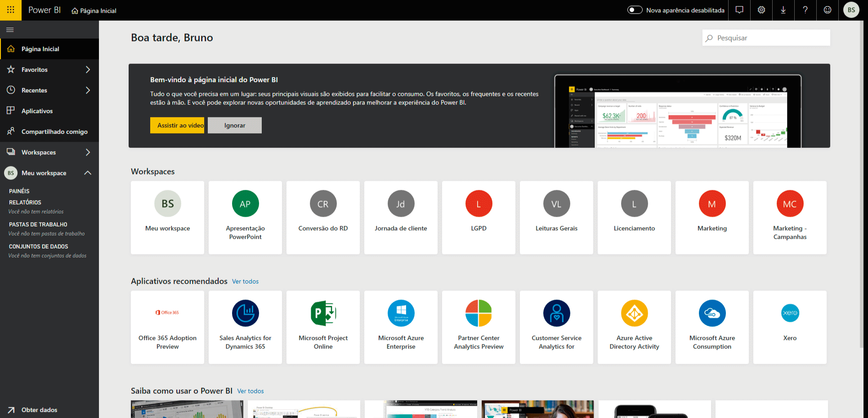This screenshot has height=418, width=868.
Task: Open LGPD workspace card
Action: pos(479,218)
